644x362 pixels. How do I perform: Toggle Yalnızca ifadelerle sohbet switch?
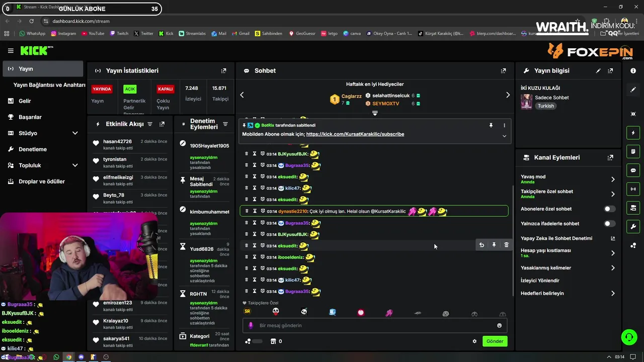click(x=609, y=224)
